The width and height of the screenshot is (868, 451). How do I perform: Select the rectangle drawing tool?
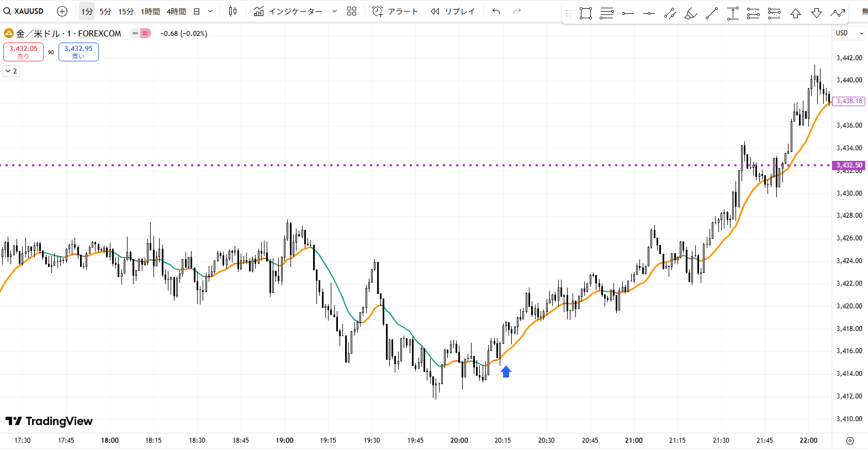coord(586,13)
